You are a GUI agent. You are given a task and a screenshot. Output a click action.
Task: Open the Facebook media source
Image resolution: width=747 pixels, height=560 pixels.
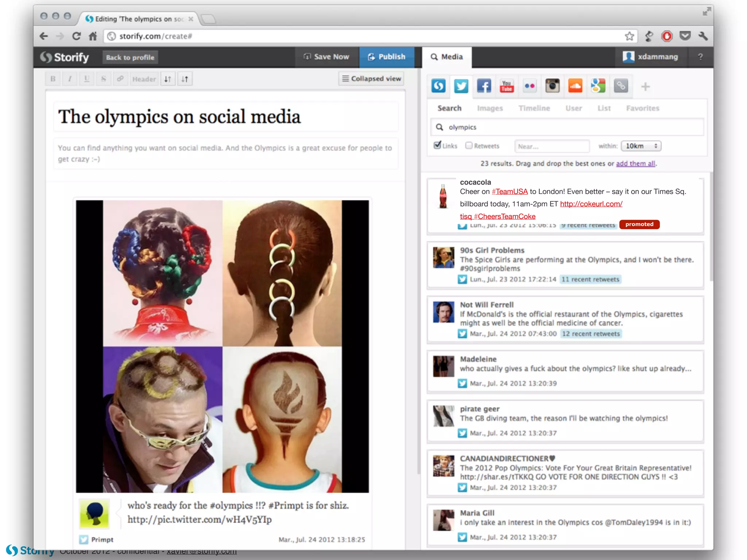(484, 86)
